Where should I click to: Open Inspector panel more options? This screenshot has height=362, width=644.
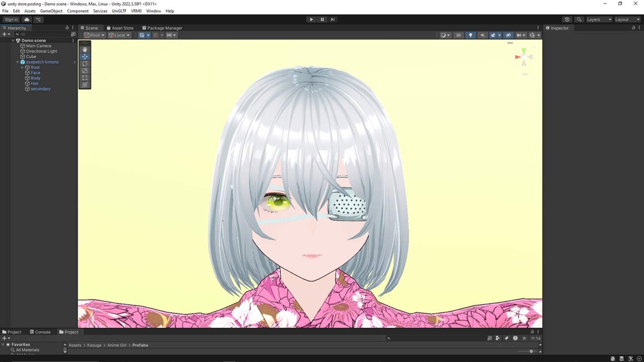[639, 28]
